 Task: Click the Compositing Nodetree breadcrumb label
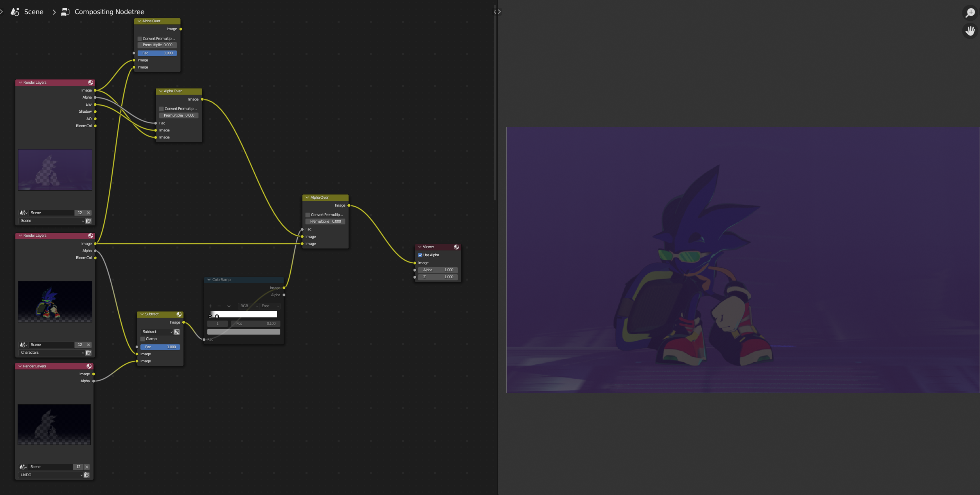click(109, 12)
